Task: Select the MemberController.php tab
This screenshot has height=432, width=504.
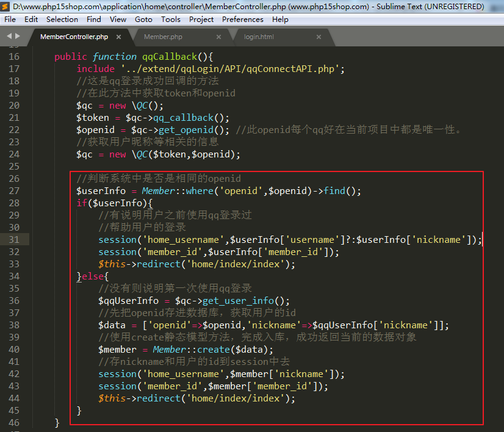Action: (x=74, y=37)
